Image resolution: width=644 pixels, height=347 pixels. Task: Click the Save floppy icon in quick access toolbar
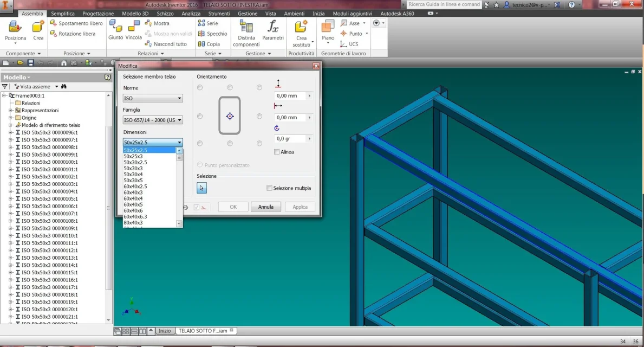click(x=30, y=62)
